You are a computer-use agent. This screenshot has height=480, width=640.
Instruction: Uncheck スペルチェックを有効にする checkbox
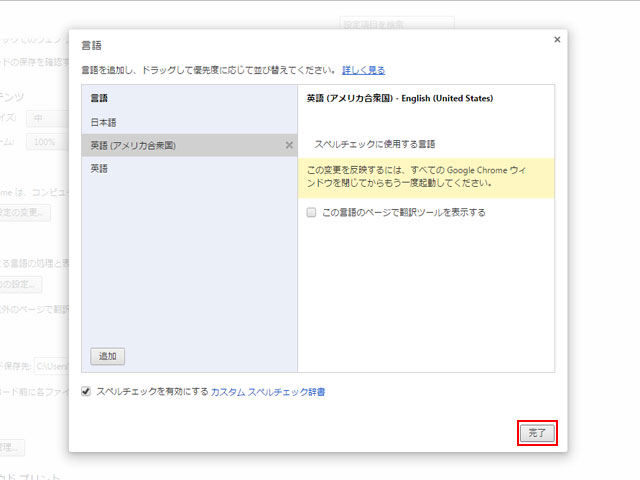coord(87,392)
